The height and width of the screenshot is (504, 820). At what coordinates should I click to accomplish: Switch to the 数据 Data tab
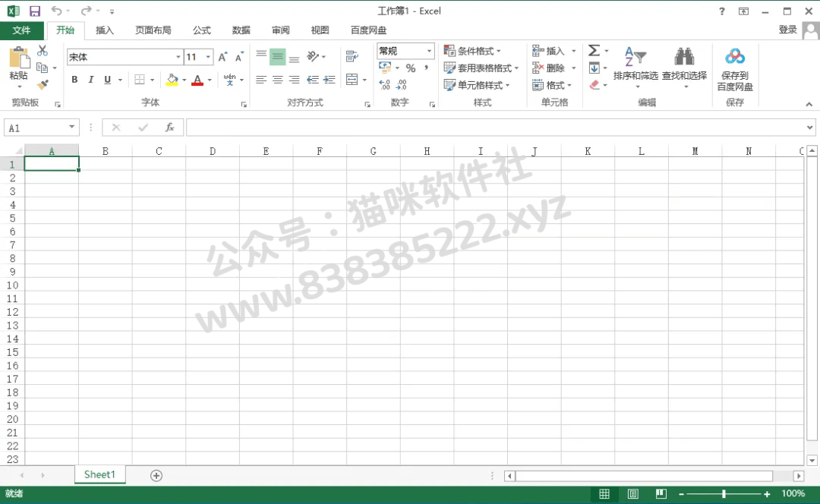point(241,30)
